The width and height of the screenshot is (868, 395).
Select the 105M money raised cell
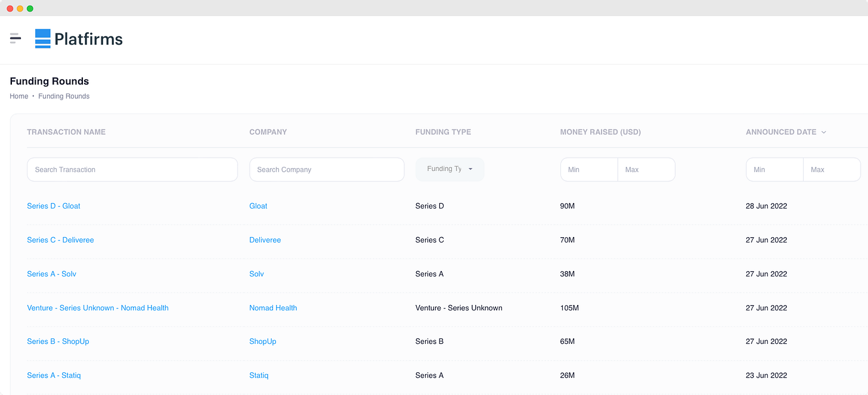point(569,308)
